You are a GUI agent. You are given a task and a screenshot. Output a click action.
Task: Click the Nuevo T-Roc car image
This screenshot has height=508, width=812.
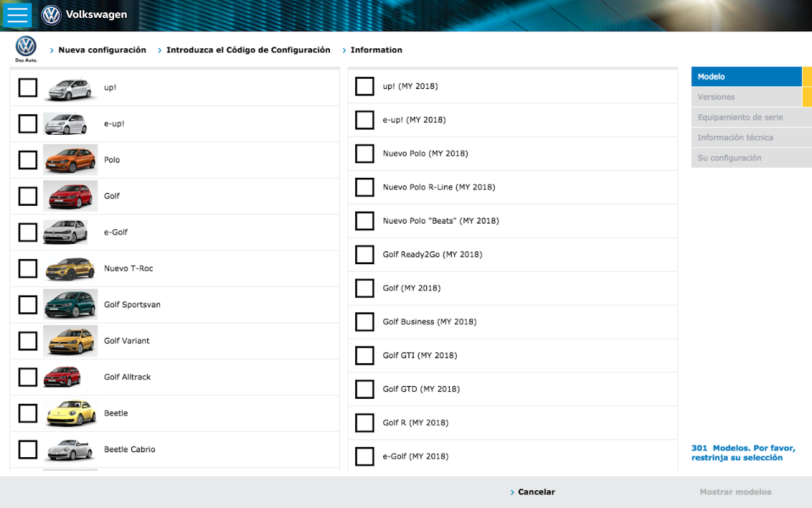(x=70, y=269)
